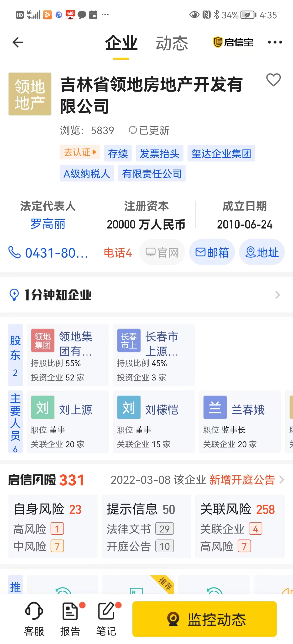Viewport: 293px width, 644px height.
Task: Open 刘上源 director name
Action: click(76, 410)
